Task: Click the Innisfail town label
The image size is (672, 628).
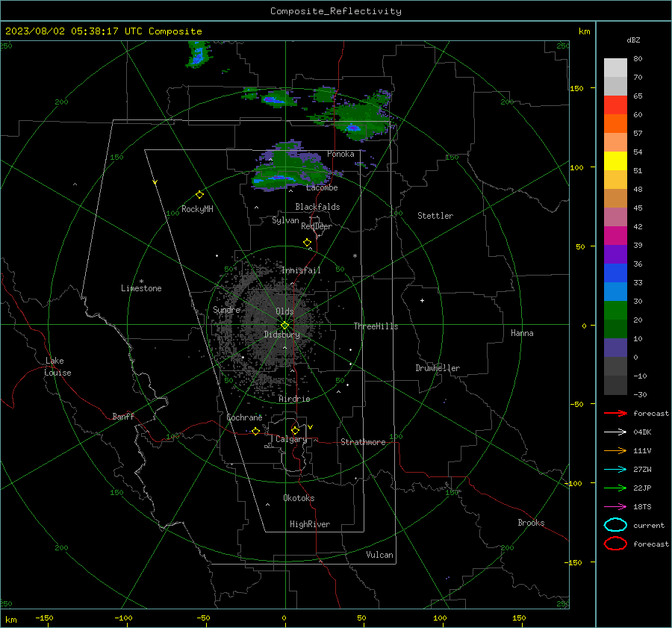Action: [301, 270]
